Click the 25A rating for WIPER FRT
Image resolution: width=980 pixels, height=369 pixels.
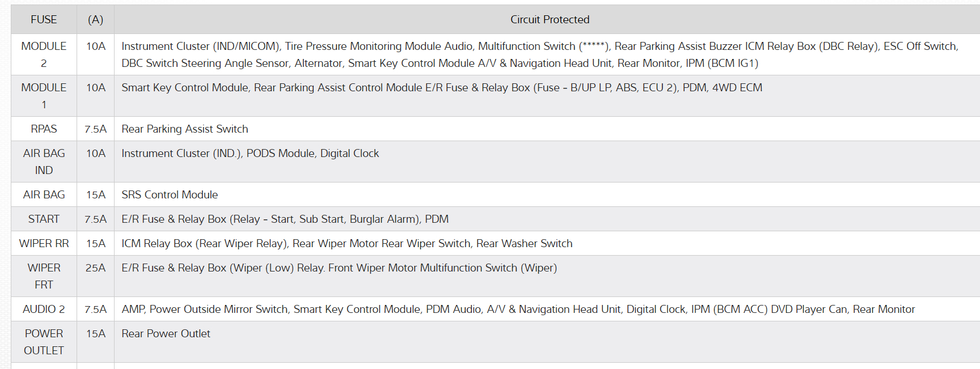95,268
